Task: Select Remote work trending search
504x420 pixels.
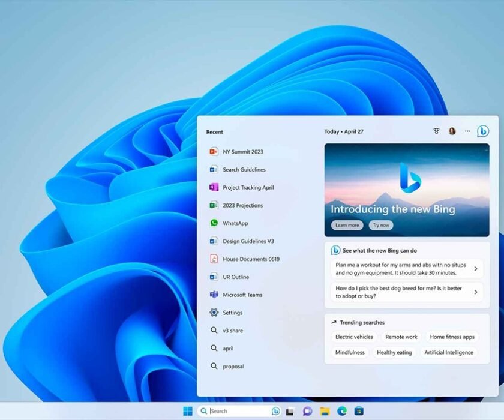Action: (x=401, y=337)
